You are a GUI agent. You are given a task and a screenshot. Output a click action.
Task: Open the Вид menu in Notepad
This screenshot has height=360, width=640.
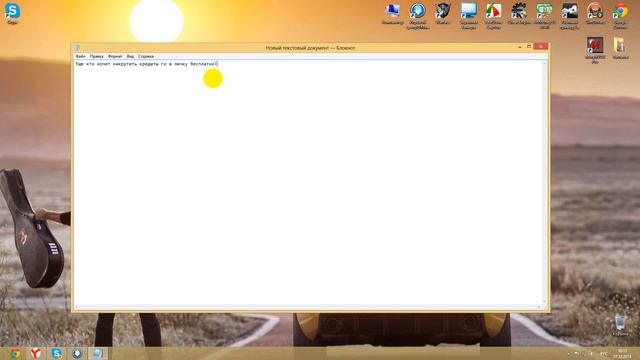(x=130, y=56)
